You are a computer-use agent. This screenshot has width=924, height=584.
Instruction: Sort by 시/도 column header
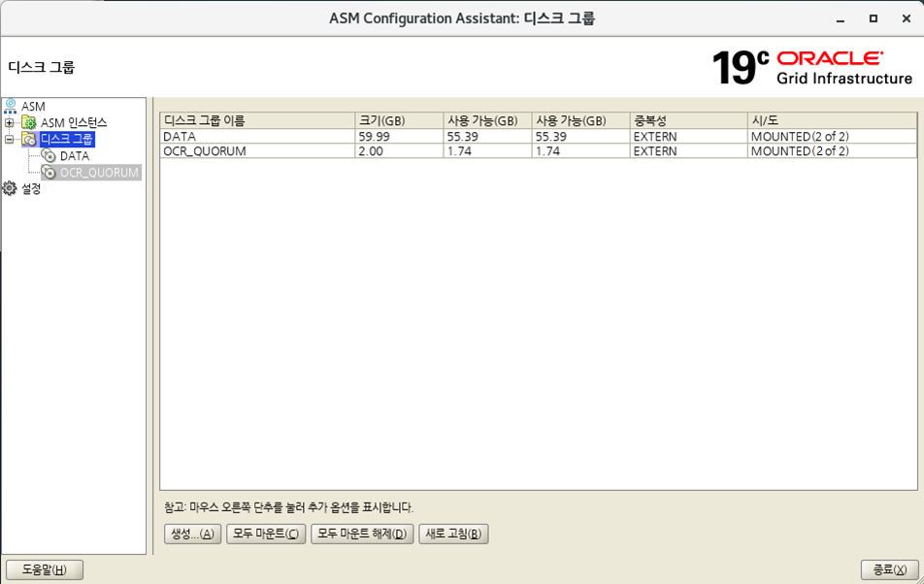(x=832, y=120)
